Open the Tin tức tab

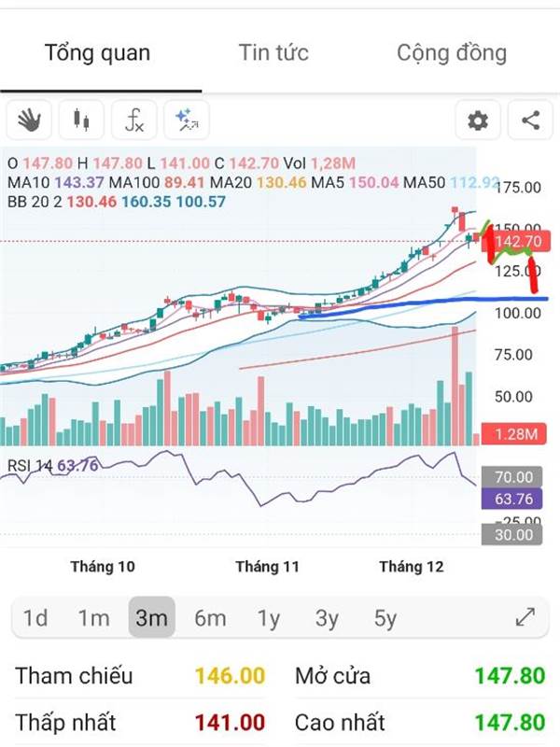[273, 52]
